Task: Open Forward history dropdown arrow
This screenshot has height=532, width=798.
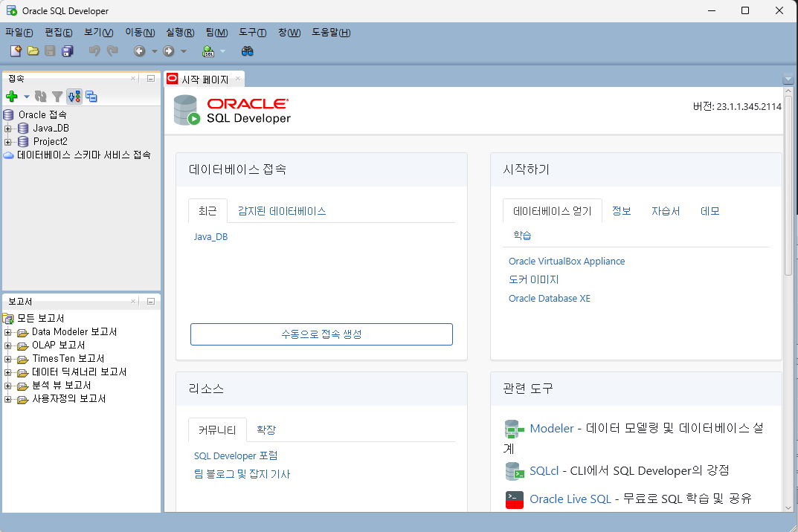Action: [x=183, y=51]
